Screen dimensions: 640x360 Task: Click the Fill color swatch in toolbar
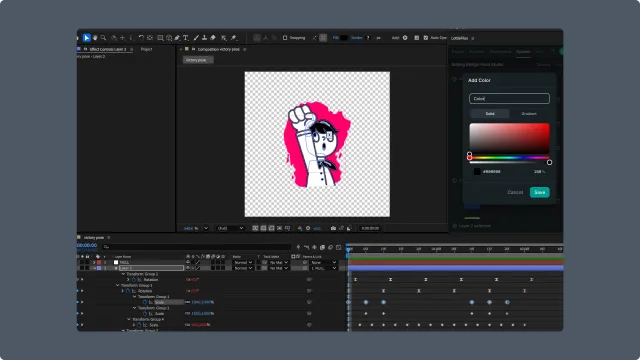click(x=344, y=38)
